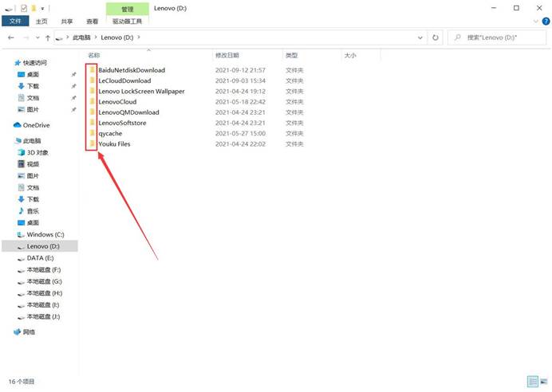Screen dimensions: 552x392
Task: Select the Youku Files folder icon
Action: coord(93,144)
